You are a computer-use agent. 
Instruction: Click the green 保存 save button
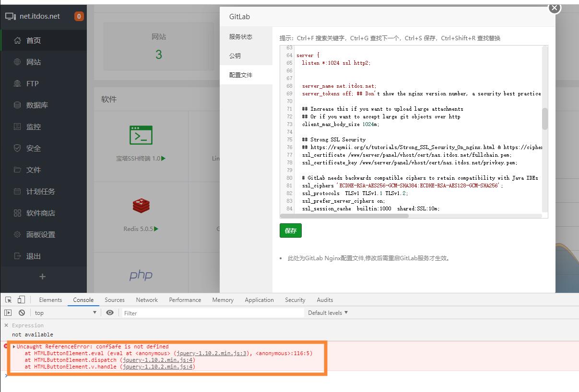[291, 231]
